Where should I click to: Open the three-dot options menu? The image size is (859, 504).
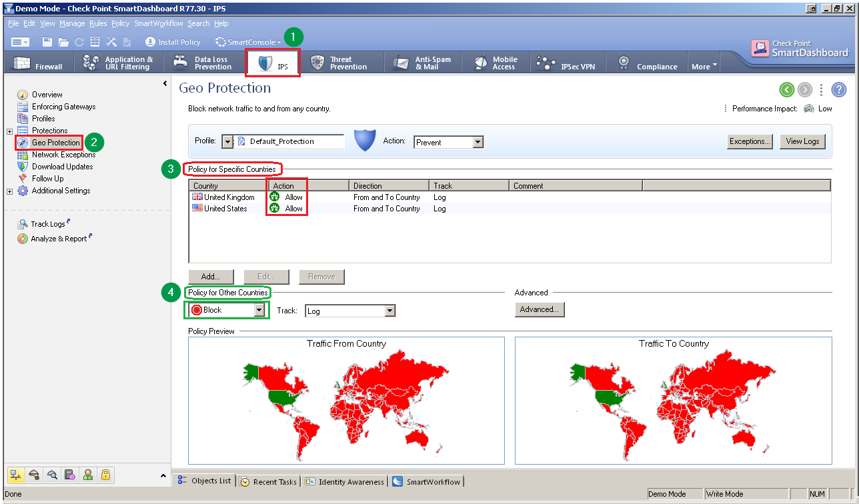click(x=822, y=89)
